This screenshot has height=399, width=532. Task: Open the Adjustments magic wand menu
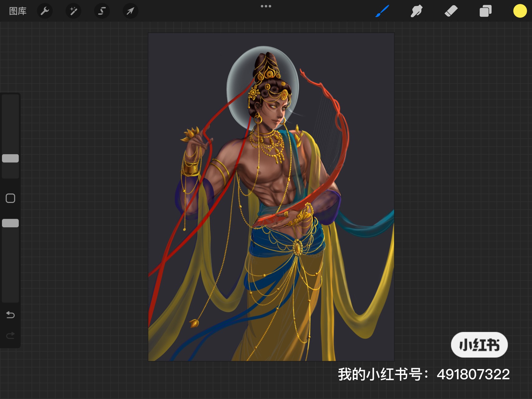point(73,11)
